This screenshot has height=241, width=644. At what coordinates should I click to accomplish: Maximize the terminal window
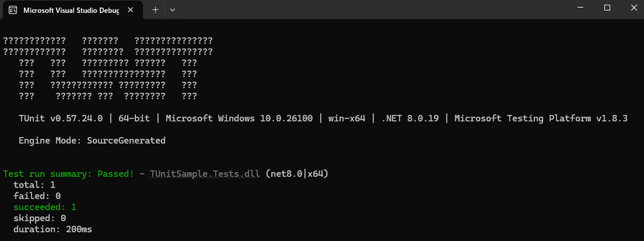(607, 8)
